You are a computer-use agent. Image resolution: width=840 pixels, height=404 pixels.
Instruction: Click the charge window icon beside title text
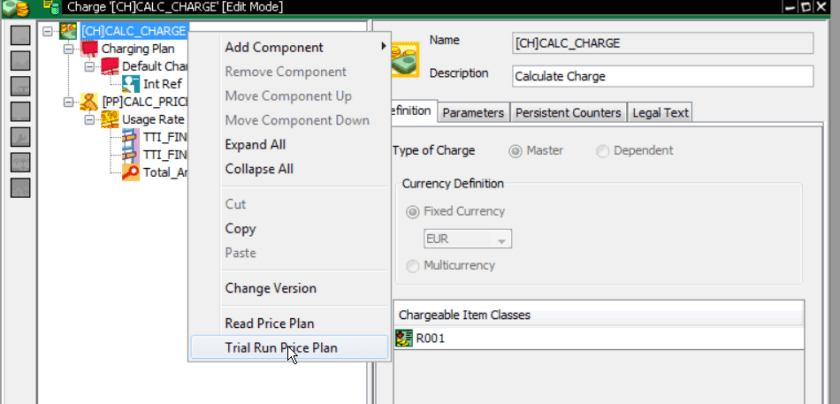pyautogui.click(x=51, y=7)
